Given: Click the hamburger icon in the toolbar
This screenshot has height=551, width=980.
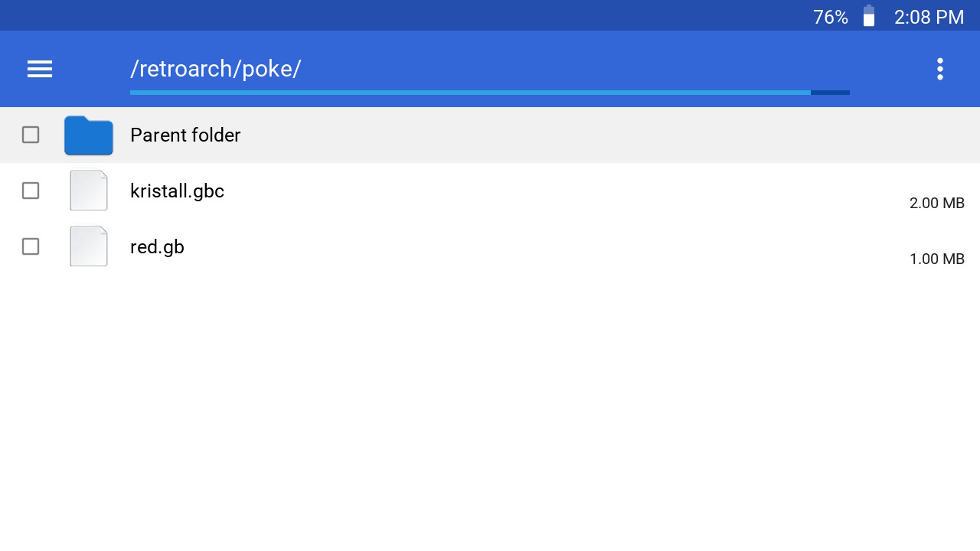Looking at the screenshot, I should pos(39,69).
